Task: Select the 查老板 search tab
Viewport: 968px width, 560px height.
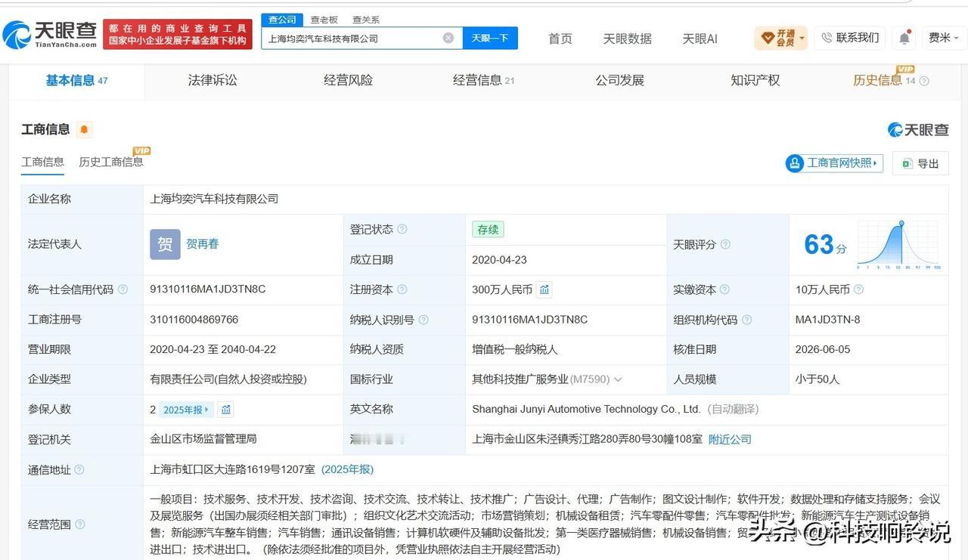Action: (324, 20)
